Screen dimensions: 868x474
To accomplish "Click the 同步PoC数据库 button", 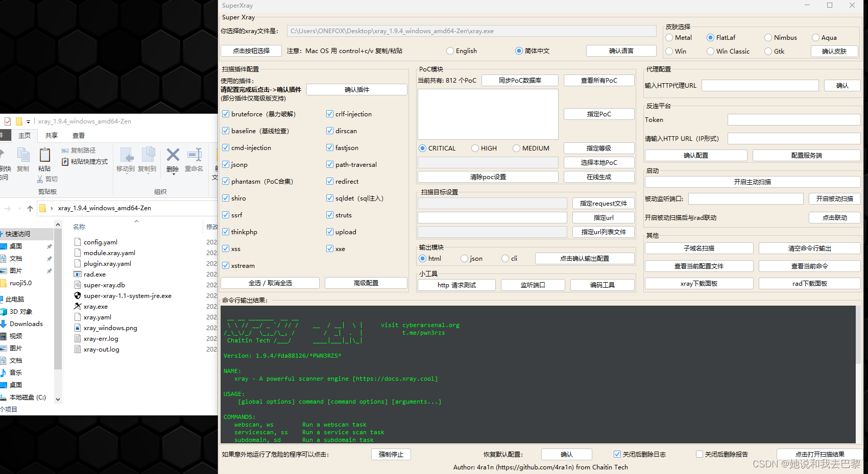I will [x=519, y=80].
